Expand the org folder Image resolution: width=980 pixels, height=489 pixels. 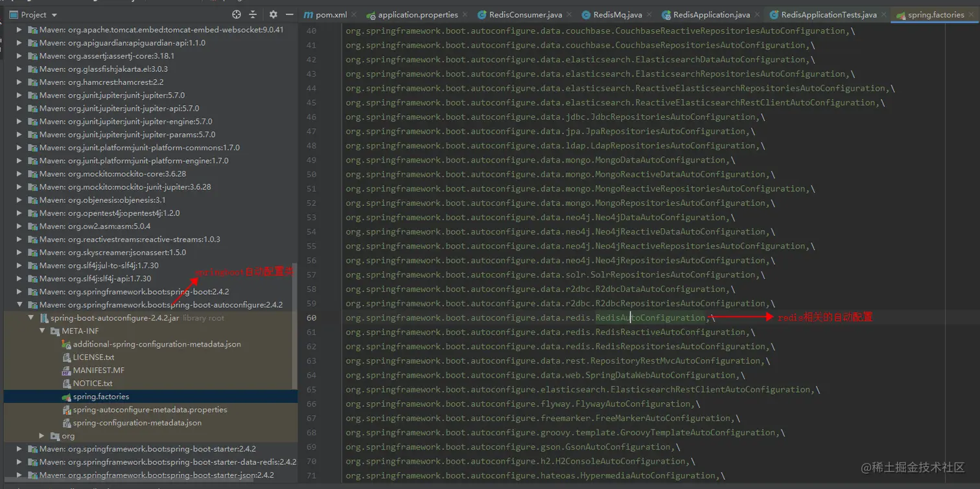(x=41, y=436)
